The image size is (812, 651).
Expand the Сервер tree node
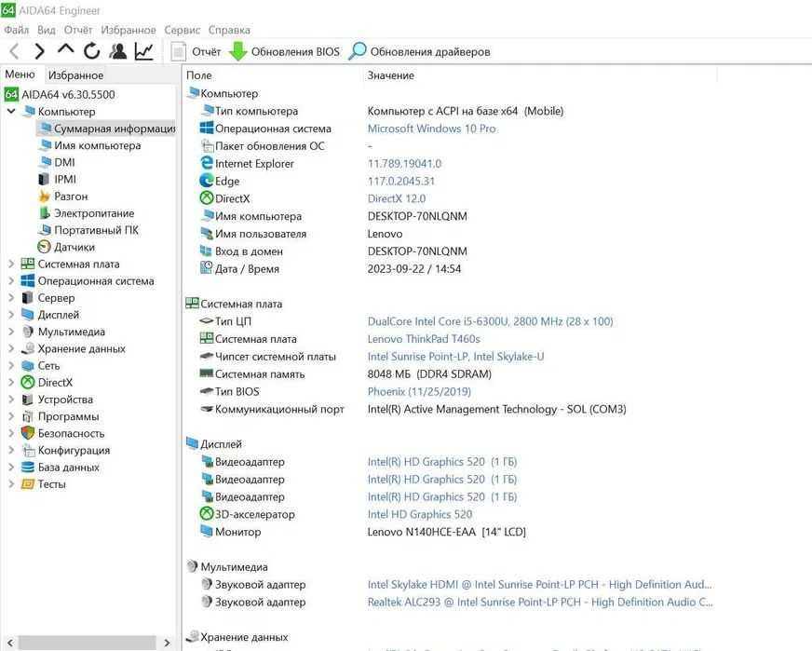11,298
